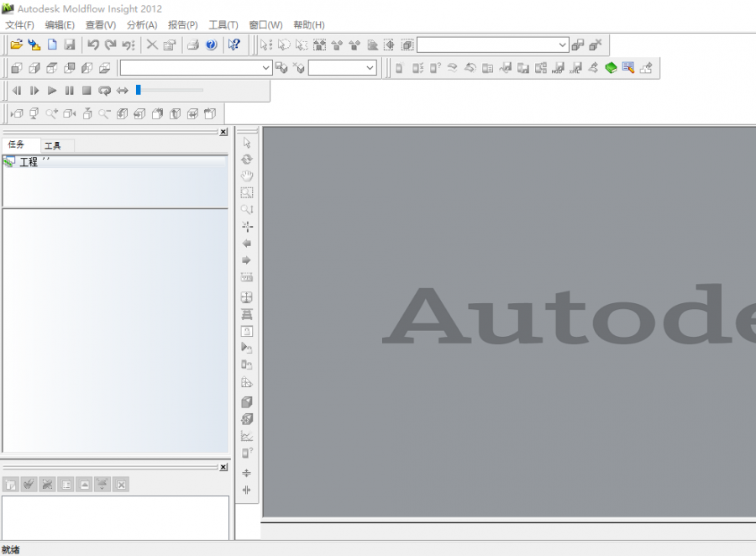Click the What's This help cursor icon
This screenshot has width=756, height=556.
coord(234,45)
